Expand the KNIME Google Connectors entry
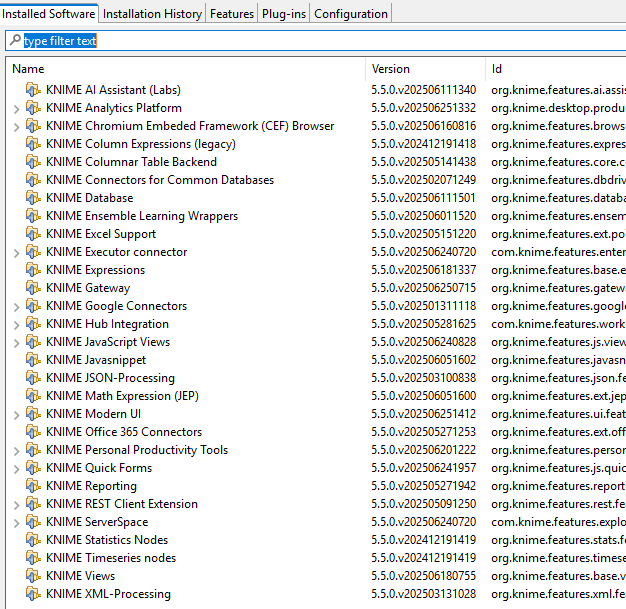 point(16,307)
